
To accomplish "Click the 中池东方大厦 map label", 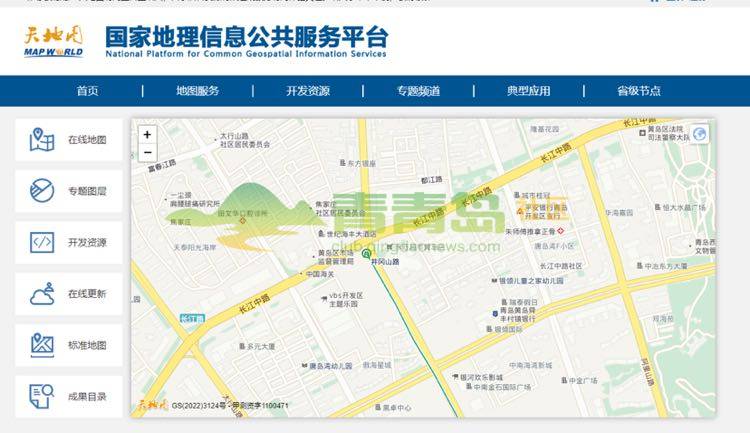I will [666, 266].
